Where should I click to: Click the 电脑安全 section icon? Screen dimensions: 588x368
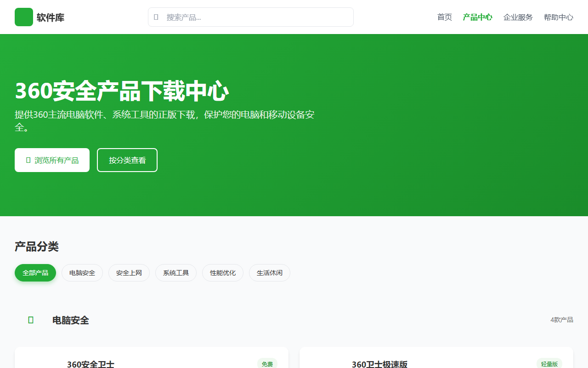(31, 320)
